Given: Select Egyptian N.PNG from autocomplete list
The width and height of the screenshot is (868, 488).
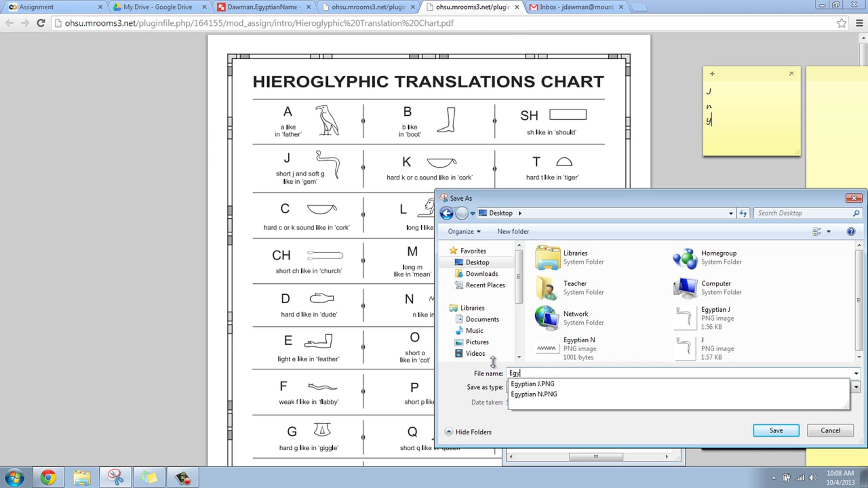Looking at the screenshot, I should [x=534, y=394].
